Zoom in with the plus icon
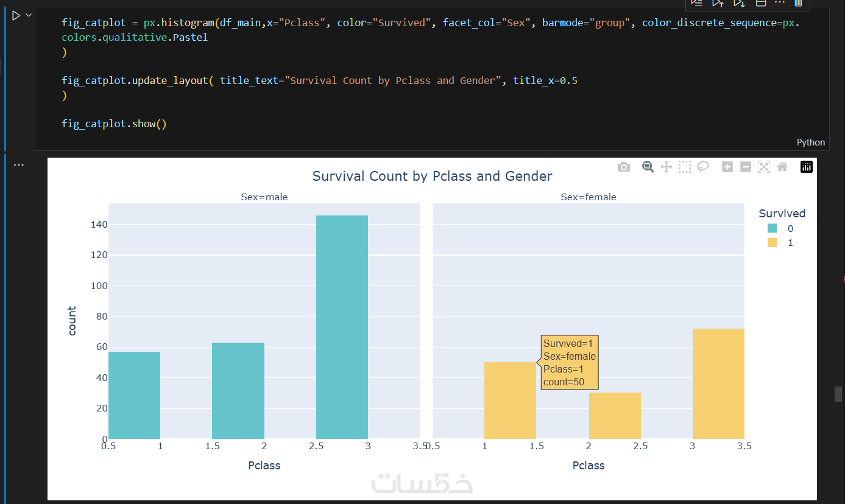The width and height of the screenshot is (845, 504). [x=727, y=167]
